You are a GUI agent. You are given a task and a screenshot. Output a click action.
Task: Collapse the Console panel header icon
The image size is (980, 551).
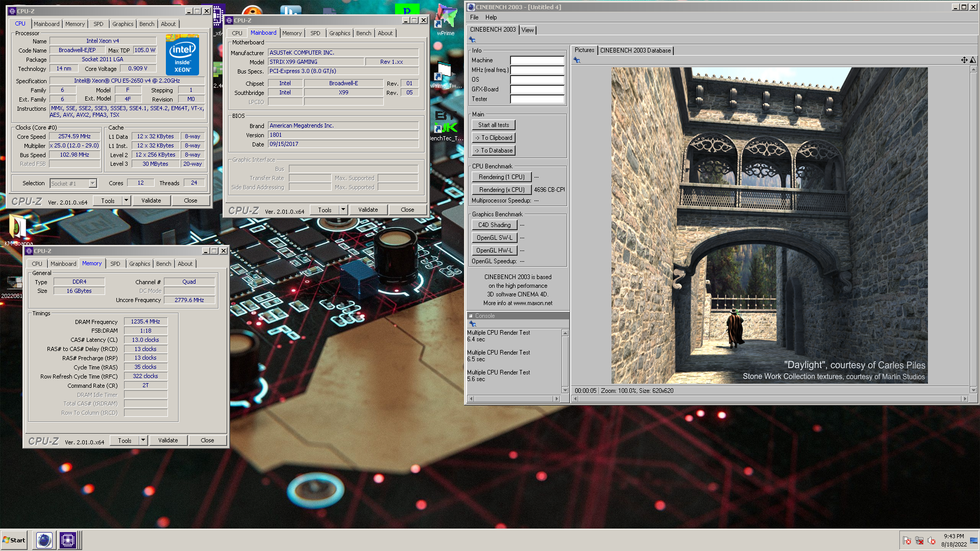point(471,316)
